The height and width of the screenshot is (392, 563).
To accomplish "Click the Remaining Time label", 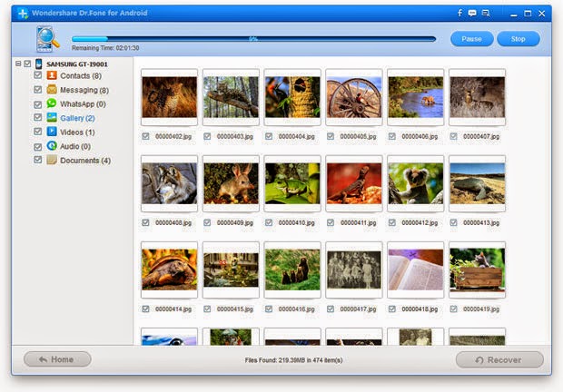I will click(105, 48).
